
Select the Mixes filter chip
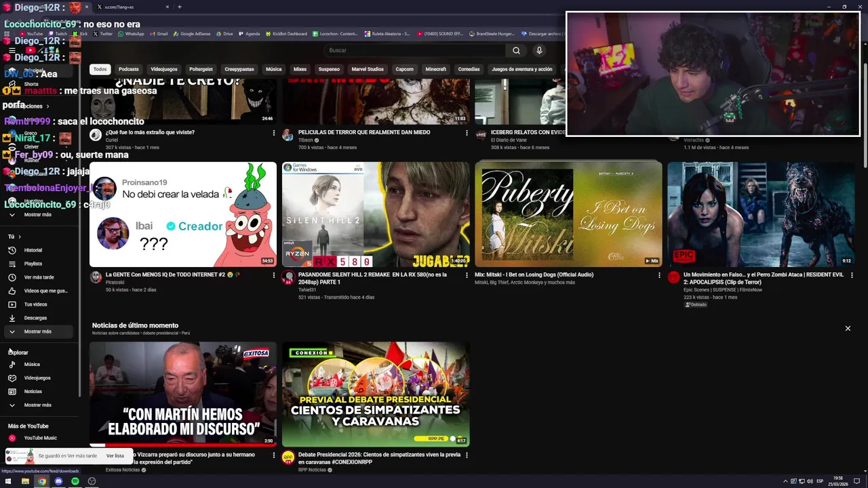300,69
